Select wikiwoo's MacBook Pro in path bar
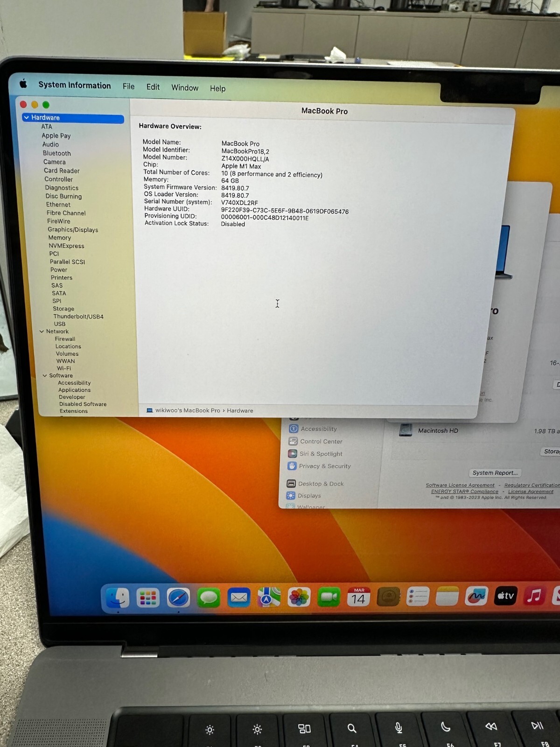 188,410
